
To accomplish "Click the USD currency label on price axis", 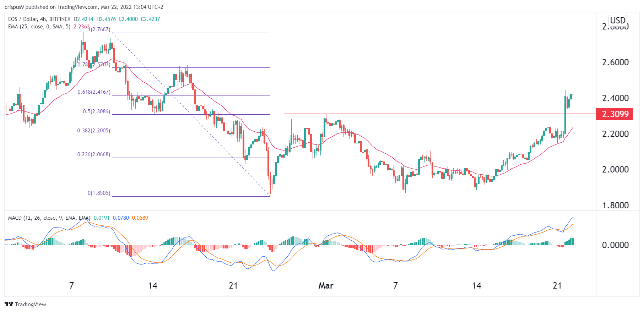I will (x=618, y=20).
